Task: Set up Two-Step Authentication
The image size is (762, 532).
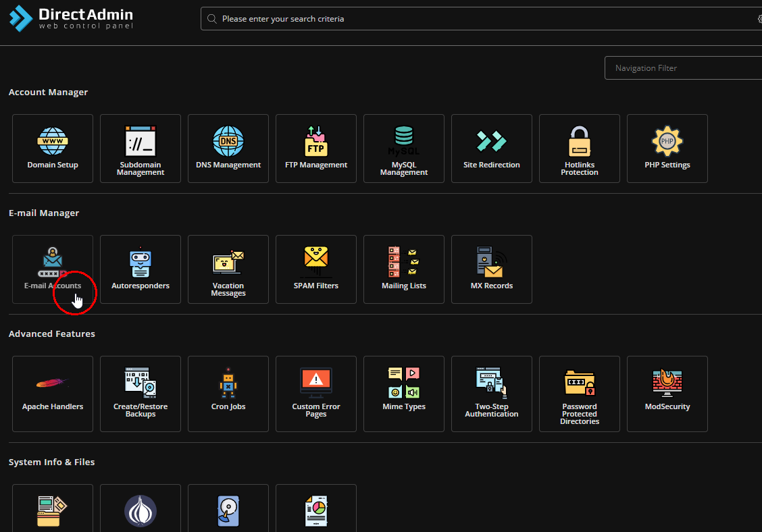Action: tap(492, 394)
